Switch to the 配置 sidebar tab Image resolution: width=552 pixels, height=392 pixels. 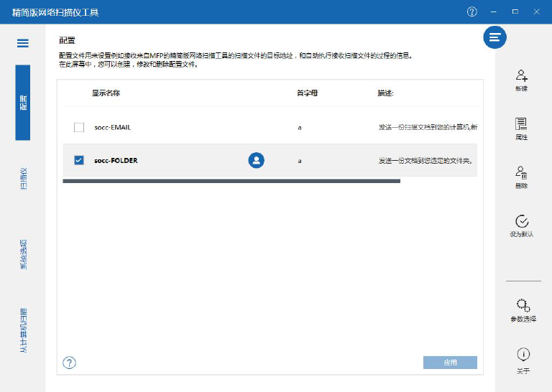click(x=23, y=103)
